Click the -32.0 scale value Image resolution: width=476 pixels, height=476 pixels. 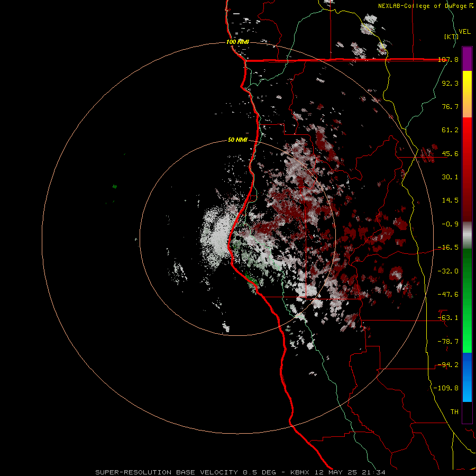(448, 271)
